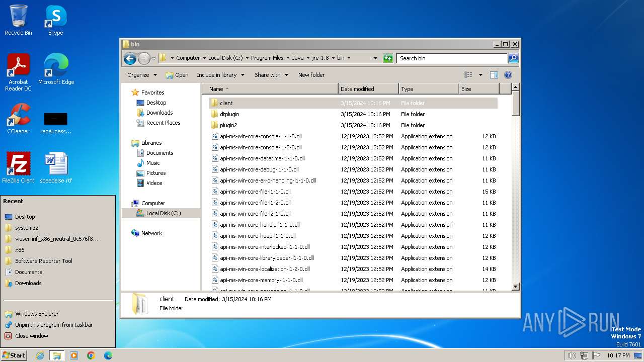
Task: Open address bar previous locations dropdown
Action: pyautogui.click(x=375, y=58)
